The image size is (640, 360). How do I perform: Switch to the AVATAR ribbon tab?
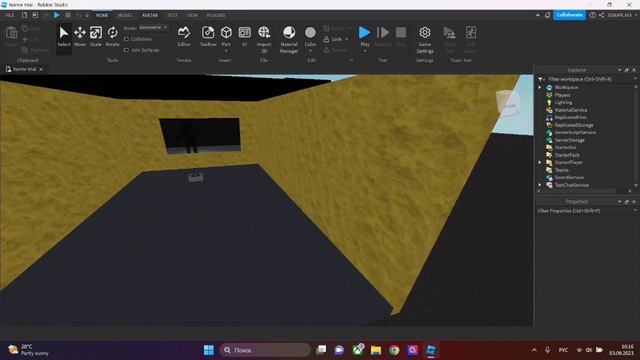tap(150, 15)
